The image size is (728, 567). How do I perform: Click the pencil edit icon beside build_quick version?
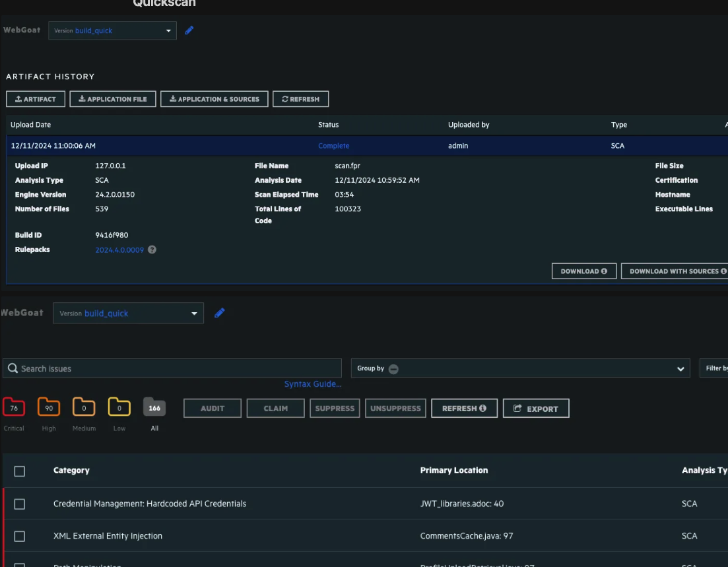[190, 30]
